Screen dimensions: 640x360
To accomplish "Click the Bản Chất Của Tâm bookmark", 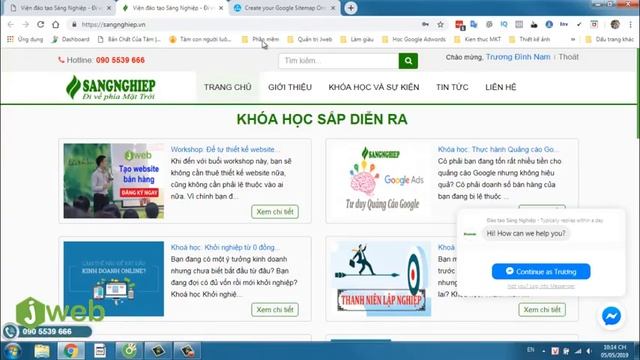I will coord(130,40).
